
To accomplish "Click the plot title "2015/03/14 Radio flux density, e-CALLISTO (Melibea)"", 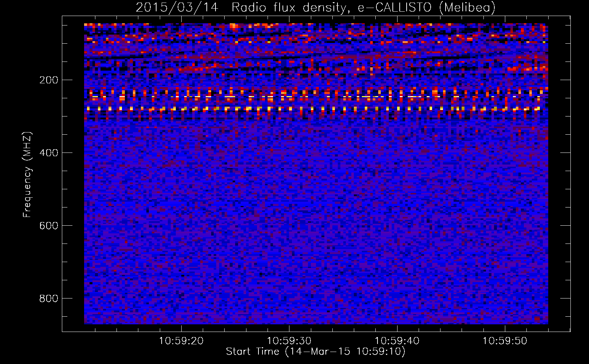I will 316,8.
